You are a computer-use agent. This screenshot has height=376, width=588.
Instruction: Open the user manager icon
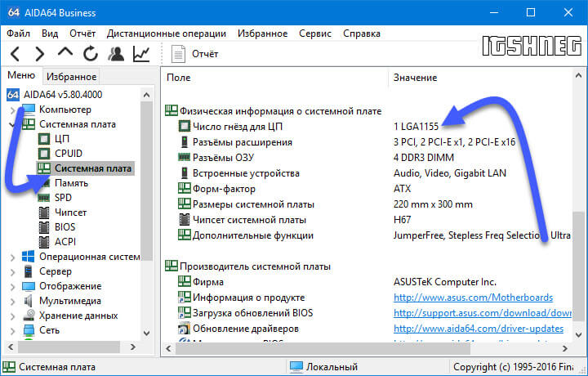[x=116, y=54]
